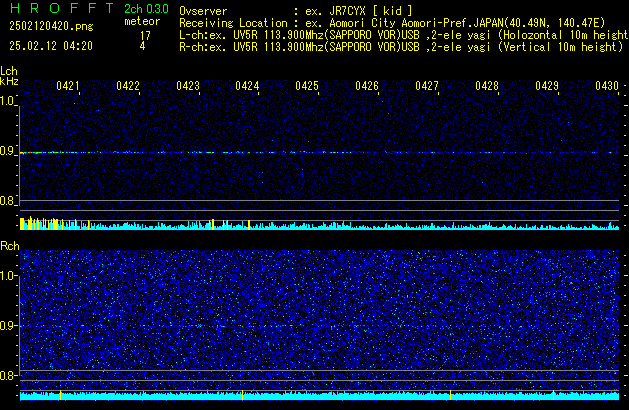The height and width of the screenshot is (410, 629).
Task: Click the meteor count value 4
Action: tap(142, 46)
